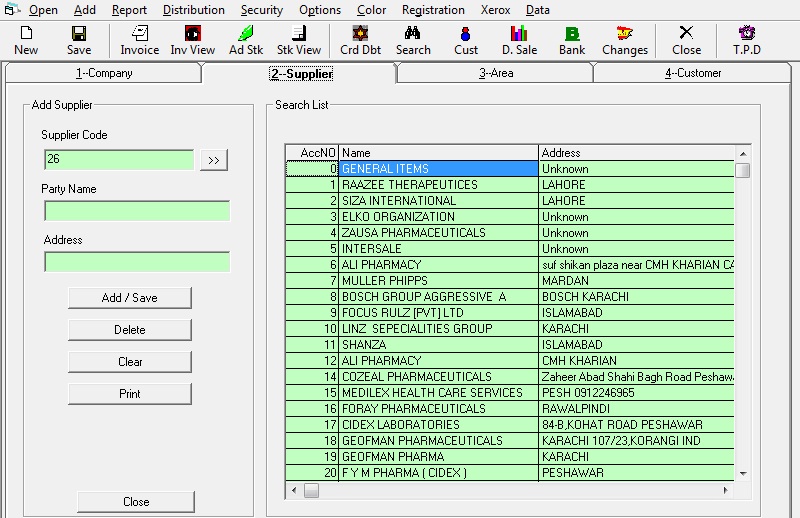The width and height of the screenshot is (800, 518).
Task: Select BOSCH GROUP AGGRESSIVE A row
Action: [x=510, y=297]
